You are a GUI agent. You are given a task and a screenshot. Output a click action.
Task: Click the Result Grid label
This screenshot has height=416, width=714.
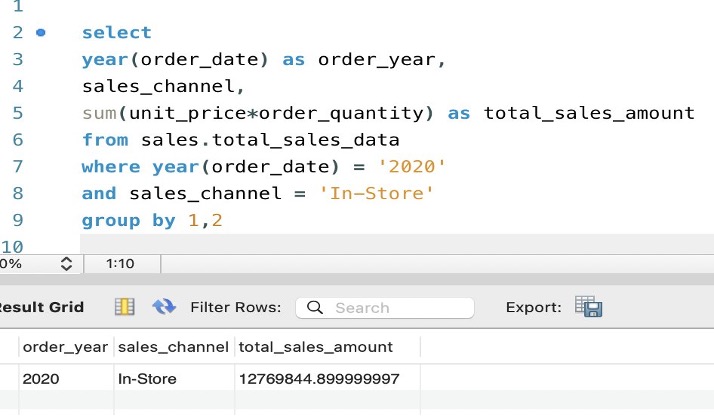[x=41, y=307]
